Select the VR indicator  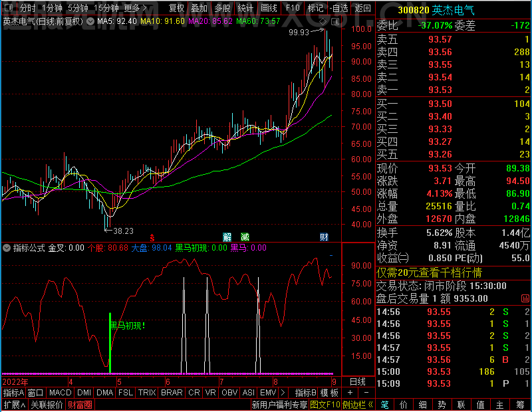tap(210, 393)
